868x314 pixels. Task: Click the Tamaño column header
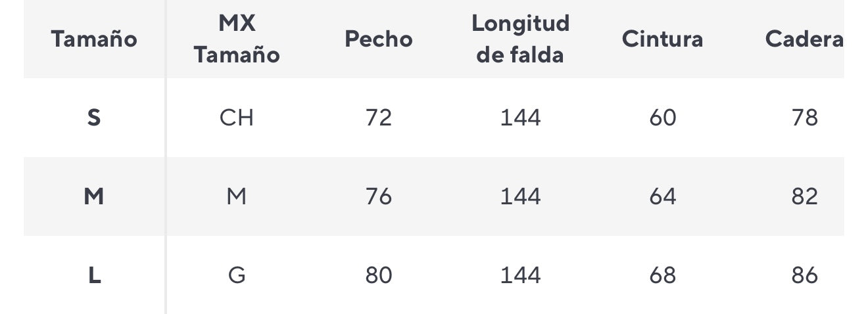[x=94, y=39]
